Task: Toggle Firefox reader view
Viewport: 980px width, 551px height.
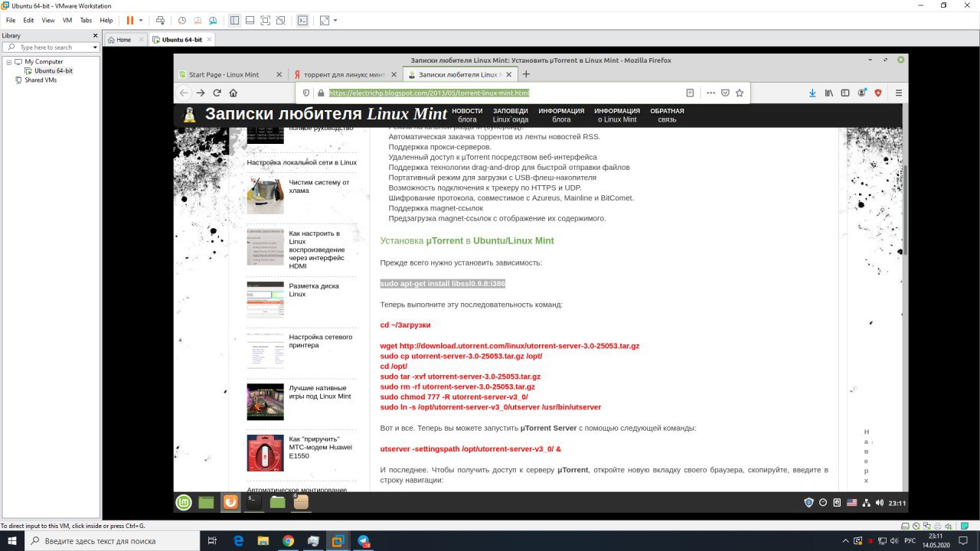Action: click(690, 93)
